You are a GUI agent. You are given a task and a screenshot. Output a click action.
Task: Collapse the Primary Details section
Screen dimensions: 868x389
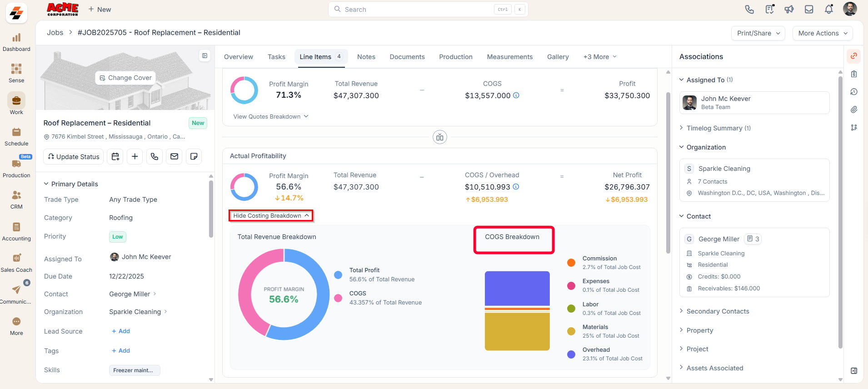tap(71, 184)
